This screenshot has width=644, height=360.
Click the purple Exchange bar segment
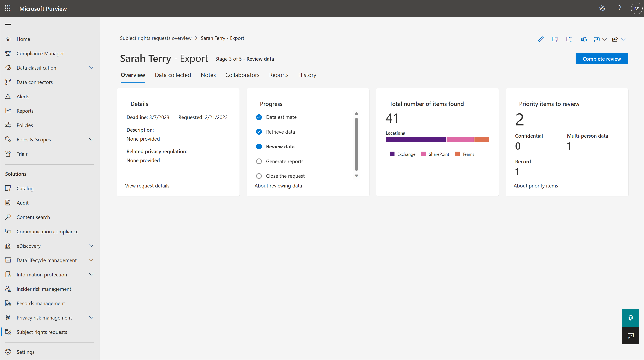[415, 139]
